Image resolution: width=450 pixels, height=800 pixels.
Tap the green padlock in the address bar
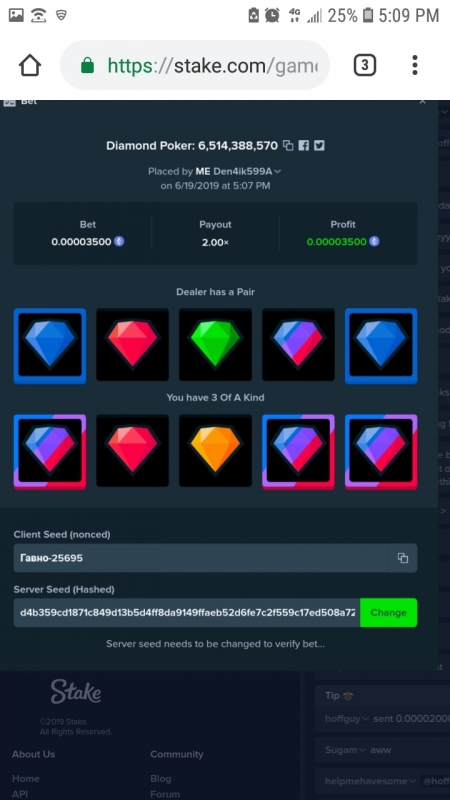click(x=87, y=65)
